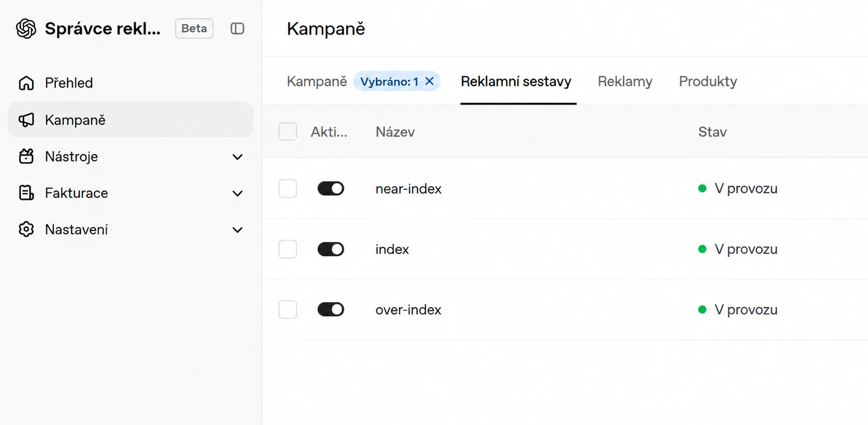This screenshot has height=425, width=868.
Task: Open the over-index ad set name
Action: click(408, 310)
